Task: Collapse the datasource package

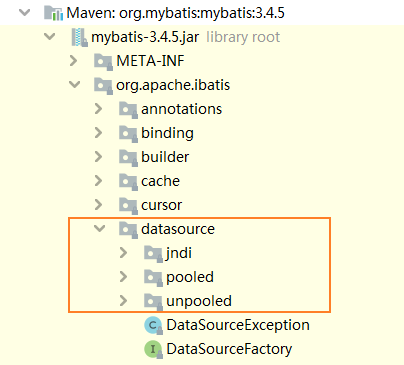Action: 100,229
